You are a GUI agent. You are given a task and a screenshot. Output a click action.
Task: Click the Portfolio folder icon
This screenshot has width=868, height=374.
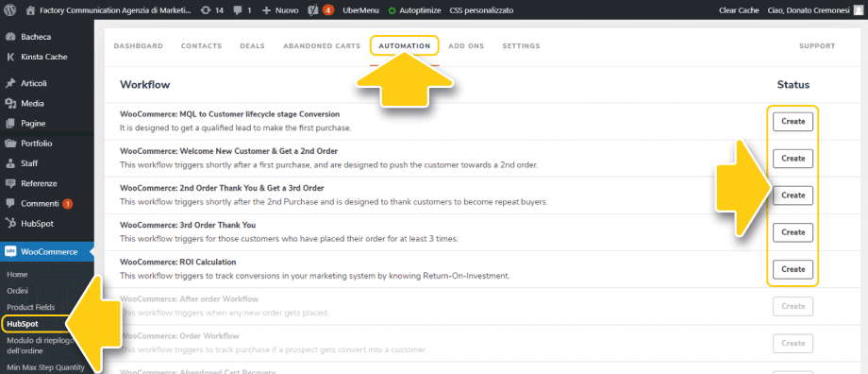pos(10,143)
